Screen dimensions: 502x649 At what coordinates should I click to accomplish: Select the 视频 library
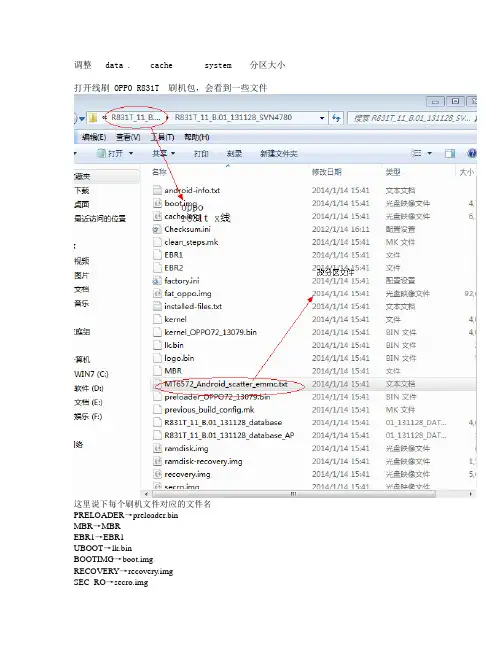(82, 261)
